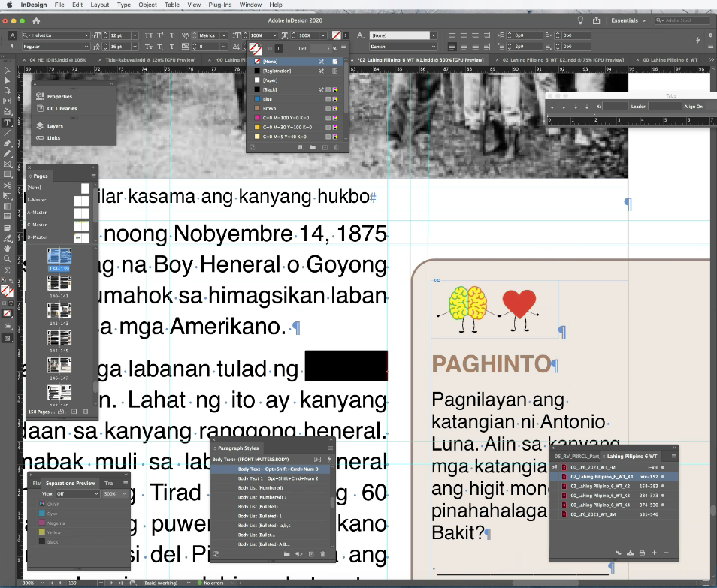This screenshot has width=717, height=588.
Task: Delete swatch using trash icon
Action: (x=337, y=148)
